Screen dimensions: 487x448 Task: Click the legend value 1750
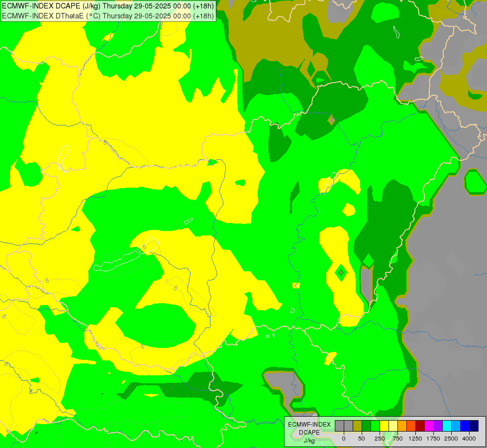click(x=433, y=439)
